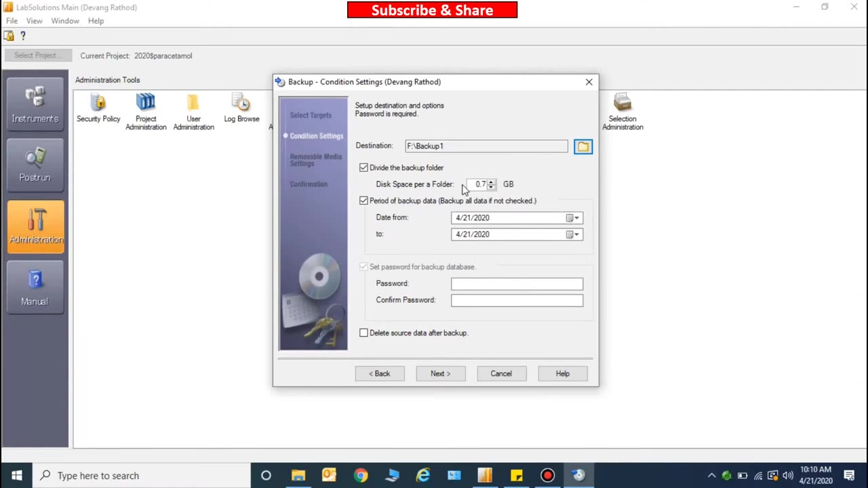Click the Select Project button
Screen dimensions: 868x488
pos(37,56)
